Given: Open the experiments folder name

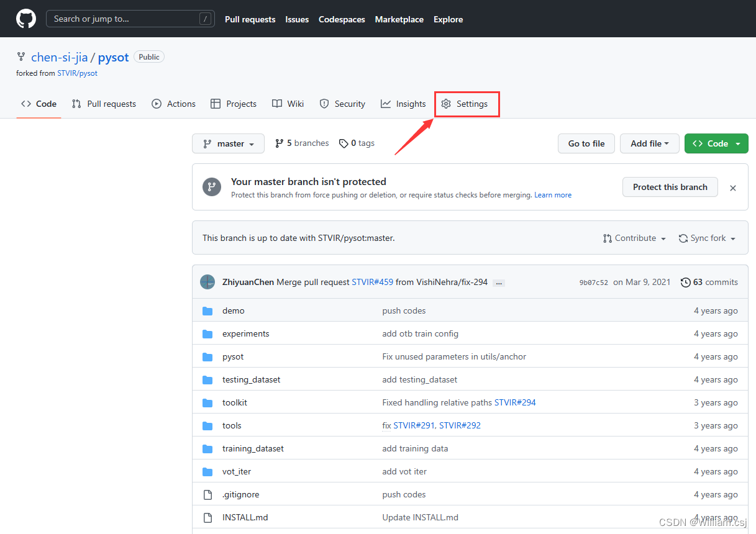Looking at the screenshot, I should pos(246,333).
